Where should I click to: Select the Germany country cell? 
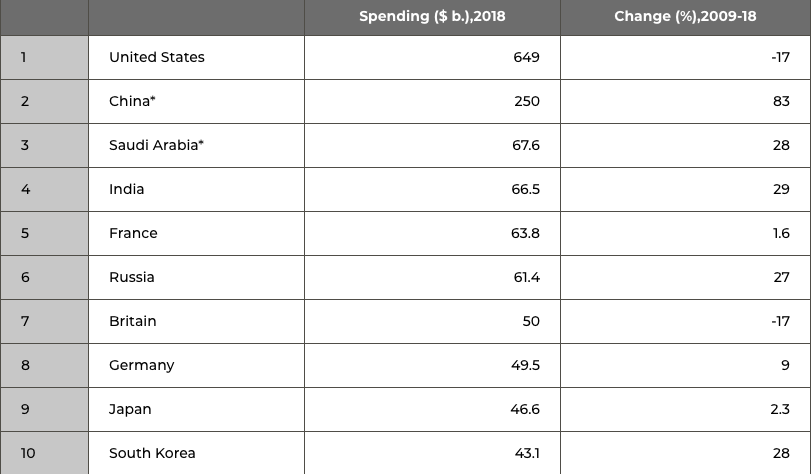coord(142,365)
